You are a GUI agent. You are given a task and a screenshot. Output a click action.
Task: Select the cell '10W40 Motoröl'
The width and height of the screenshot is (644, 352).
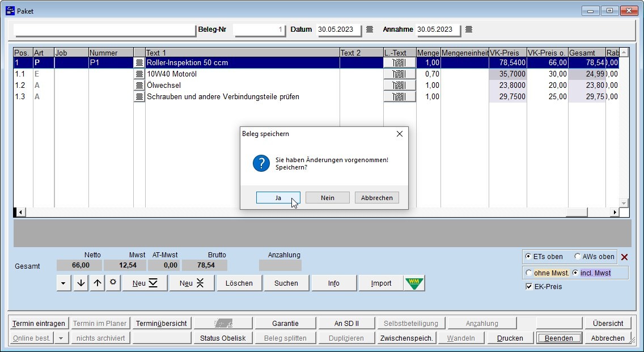click(x=242, y=74)
